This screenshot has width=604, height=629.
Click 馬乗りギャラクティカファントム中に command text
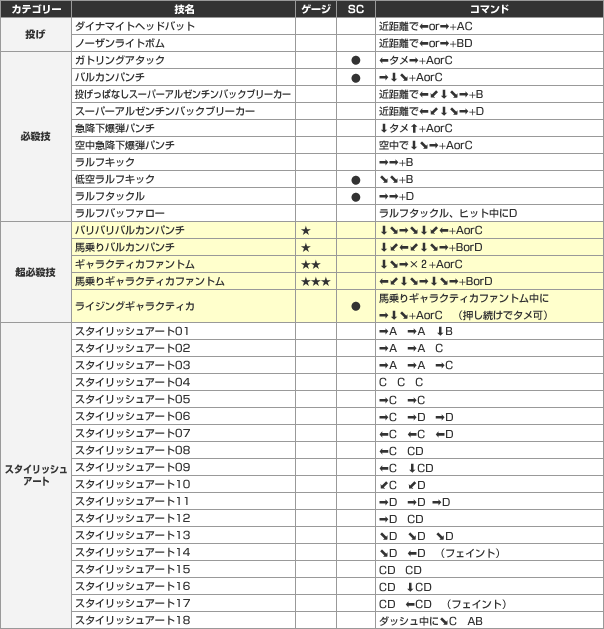pos(464,298)
